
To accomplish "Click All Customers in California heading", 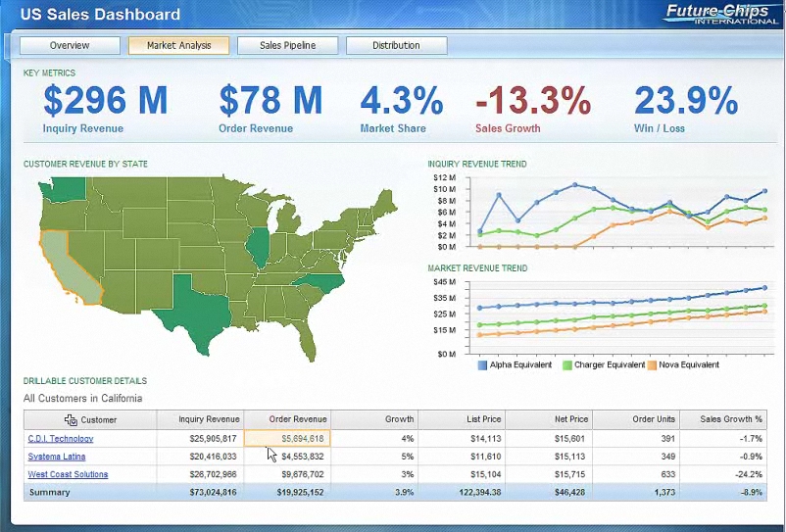I will point(82,398).
